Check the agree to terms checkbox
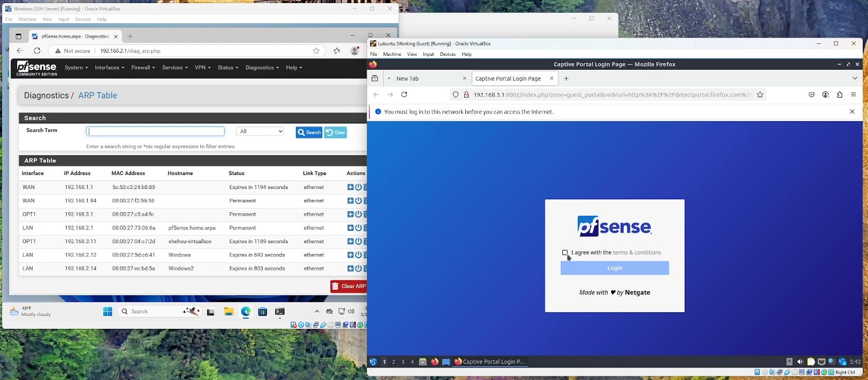868x380 pixels. [565, 252]
